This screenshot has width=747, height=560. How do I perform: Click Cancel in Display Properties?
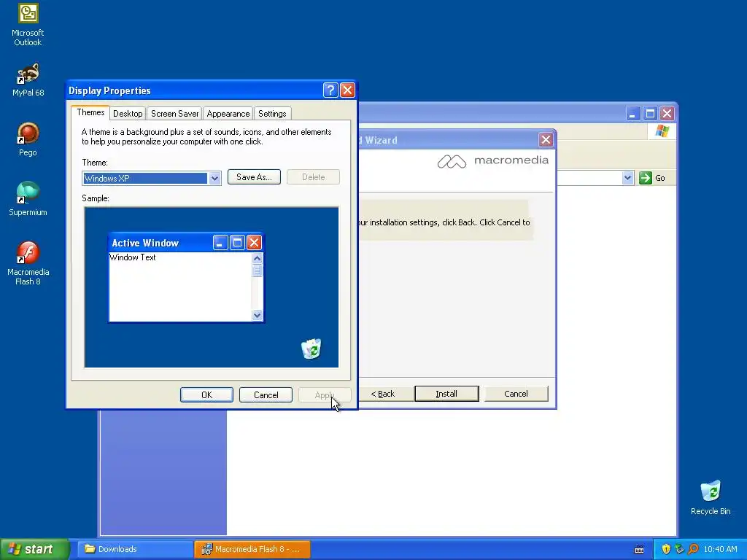(x=266, y=394)
